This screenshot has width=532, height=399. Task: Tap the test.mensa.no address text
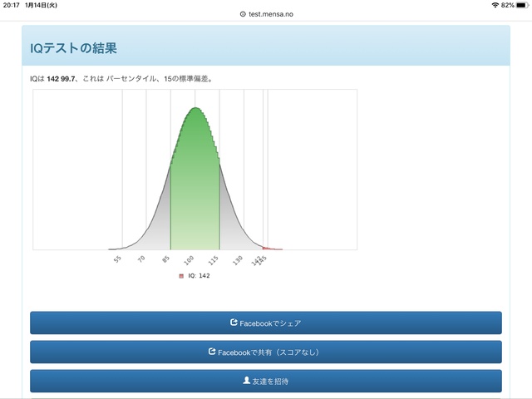[x=269, y=14]
